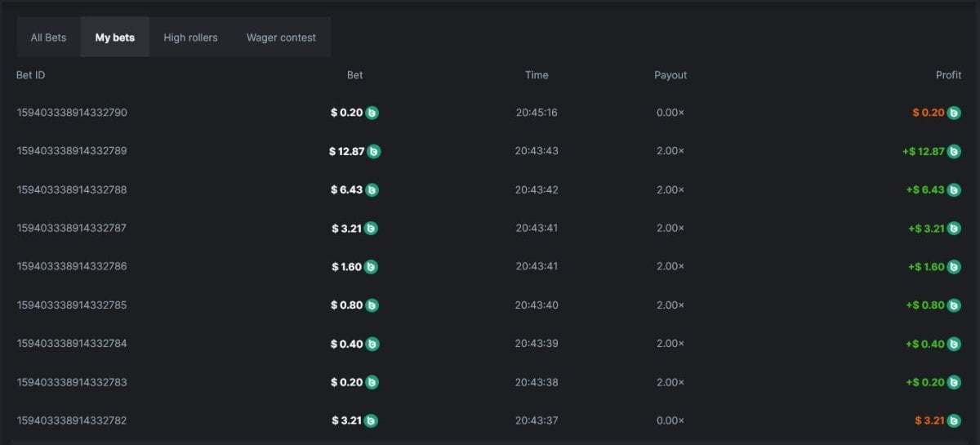Select bet ID ending in 332782
Screen dimensions: 980x445
[x=72, y=421]
